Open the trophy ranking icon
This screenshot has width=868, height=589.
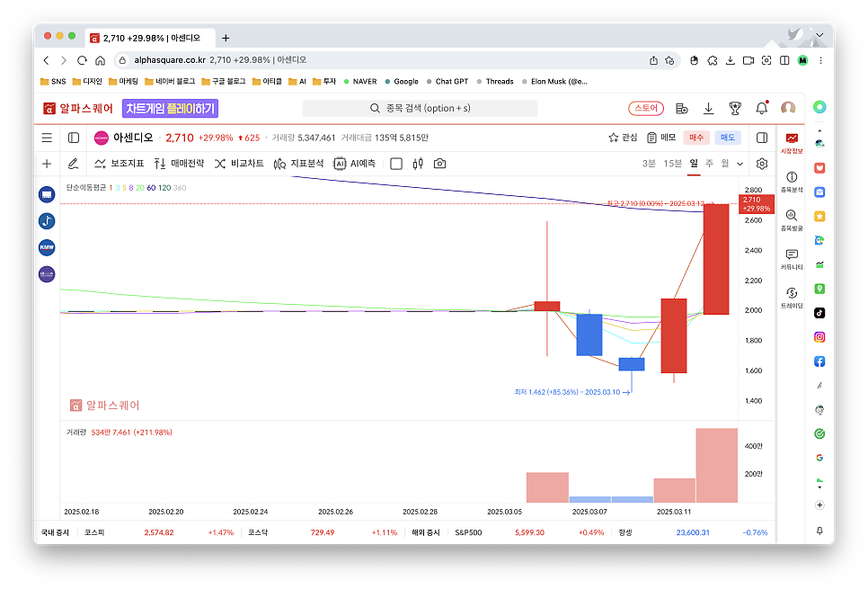pyautogui.click(x=735, y=109)
